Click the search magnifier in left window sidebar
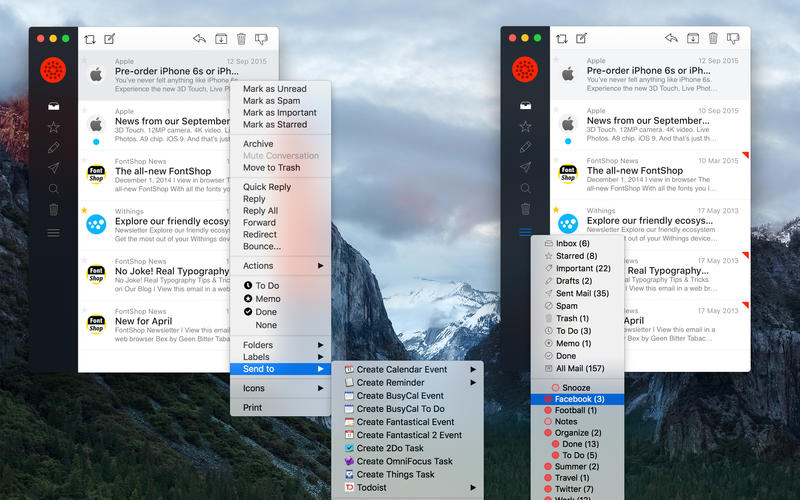This screenshot has height=500, width=800. tap(53, 188)
